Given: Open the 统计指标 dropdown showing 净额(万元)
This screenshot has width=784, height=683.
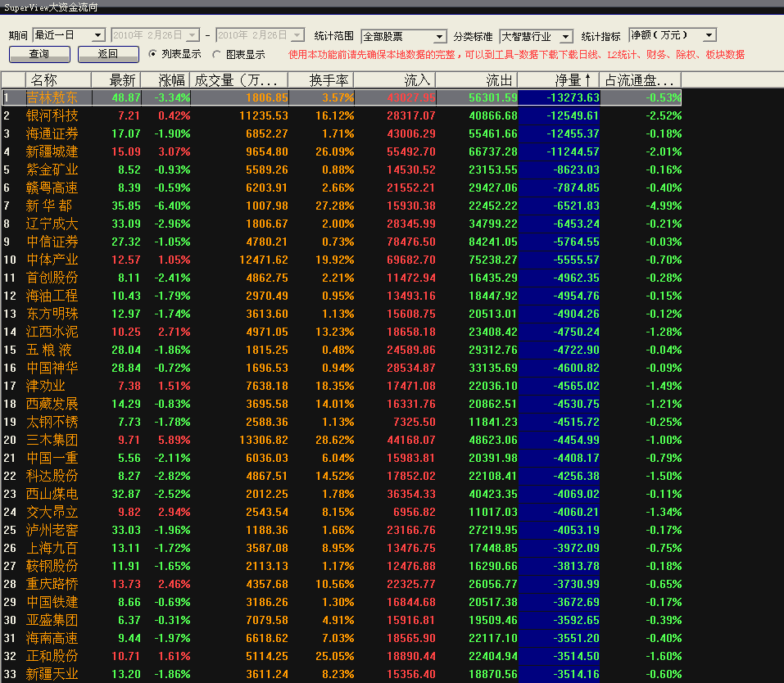Looking at the screenshot, I should tap(672, 35).
